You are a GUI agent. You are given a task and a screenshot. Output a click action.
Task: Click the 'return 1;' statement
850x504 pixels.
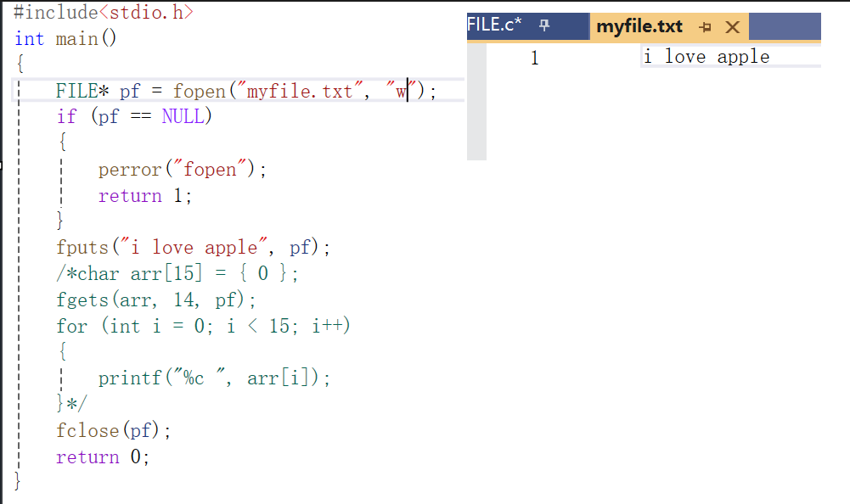coord(145,196)
